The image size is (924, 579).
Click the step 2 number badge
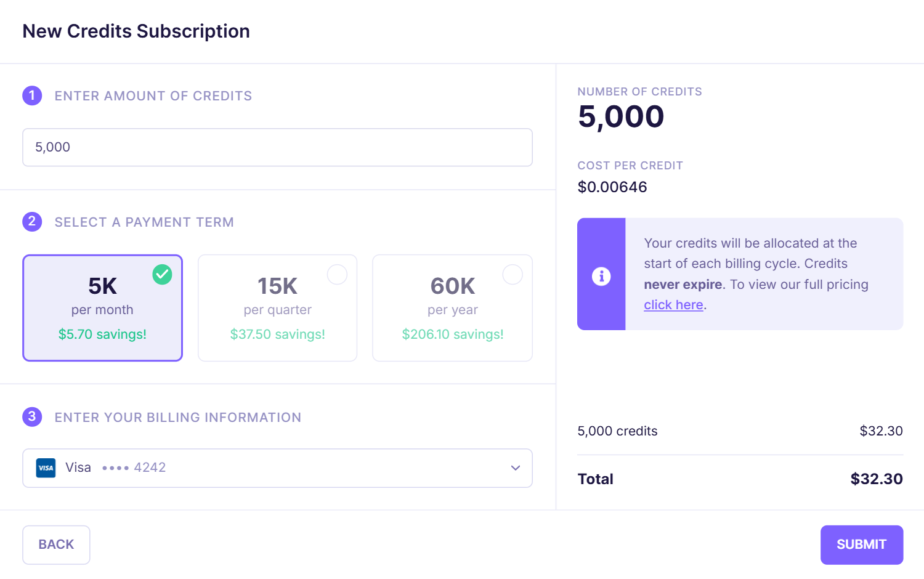pos(32,221)
